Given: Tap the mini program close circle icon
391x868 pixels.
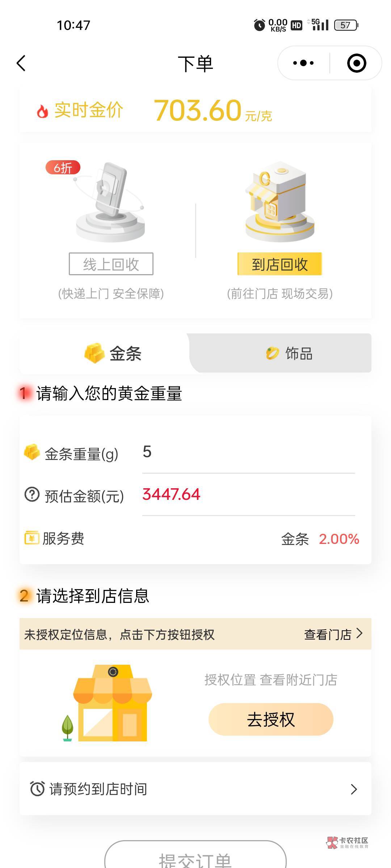Looking at the screenshot, I should coord(356,63).
